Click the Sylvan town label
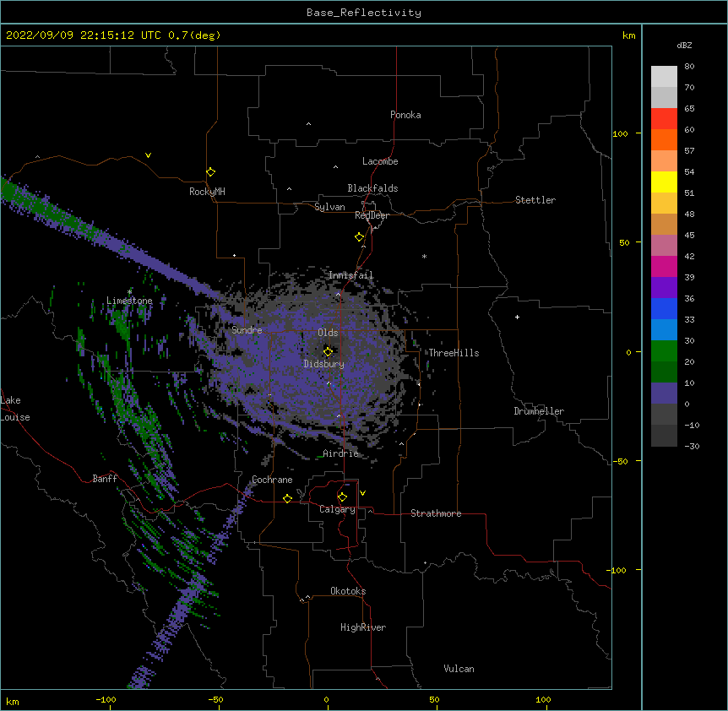Viewport: 728px width, 711px height. (329, 207)
